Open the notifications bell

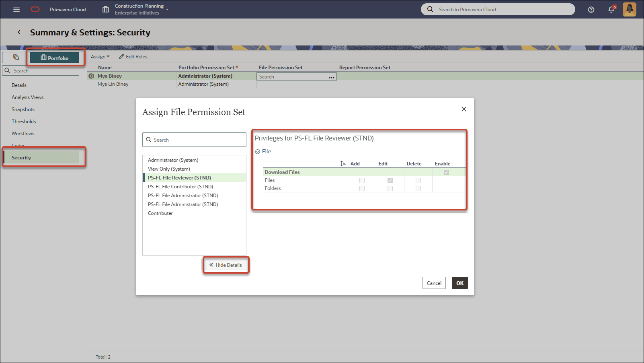pyautogui.click(x=611, y=10)
